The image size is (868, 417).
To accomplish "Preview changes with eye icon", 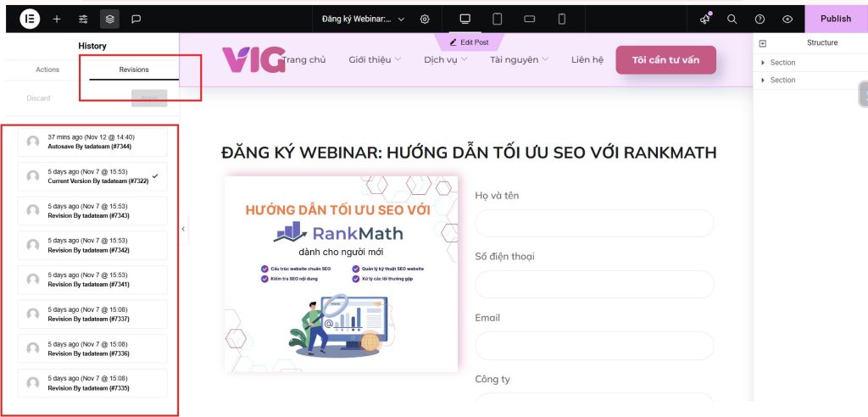I will (787, 19).
